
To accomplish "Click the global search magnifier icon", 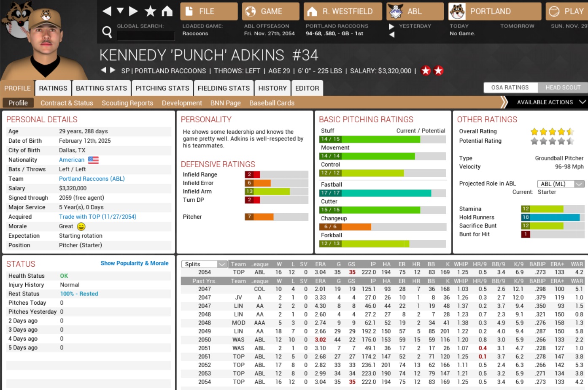I will (x=107, y=32).
